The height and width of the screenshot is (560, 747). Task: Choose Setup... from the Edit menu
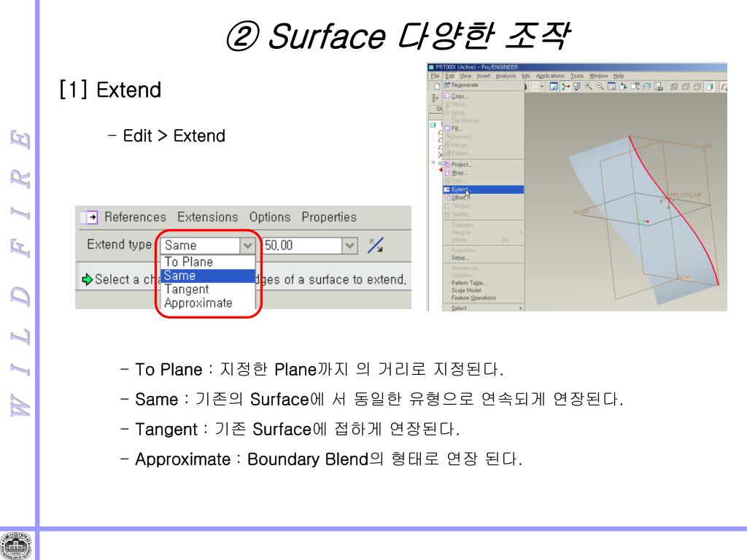(484, 257)
